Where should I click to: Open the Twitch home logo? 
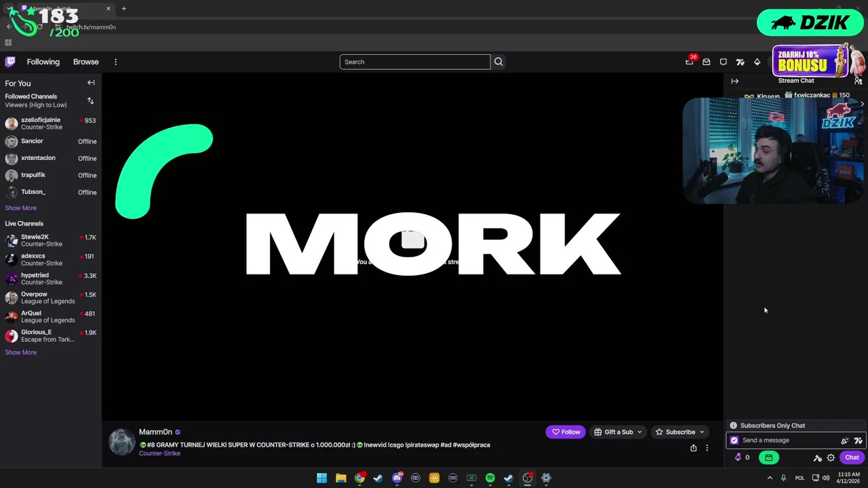pyautogui.click(x=10, y=62)
